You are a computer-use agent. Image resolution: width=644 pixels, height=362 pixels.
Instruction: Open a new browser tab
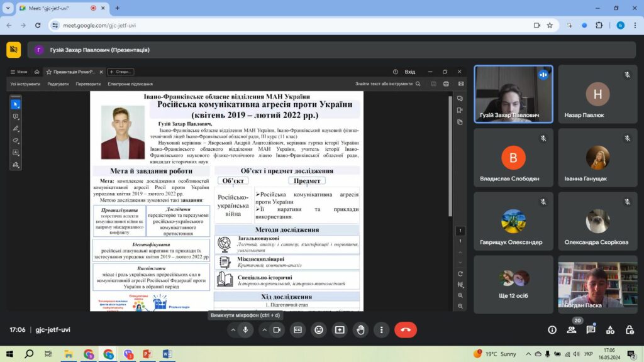117,8
